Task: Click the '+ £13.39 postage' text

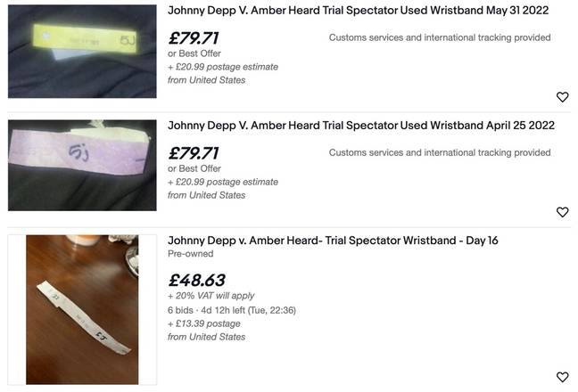Action: tap(204, 324)
